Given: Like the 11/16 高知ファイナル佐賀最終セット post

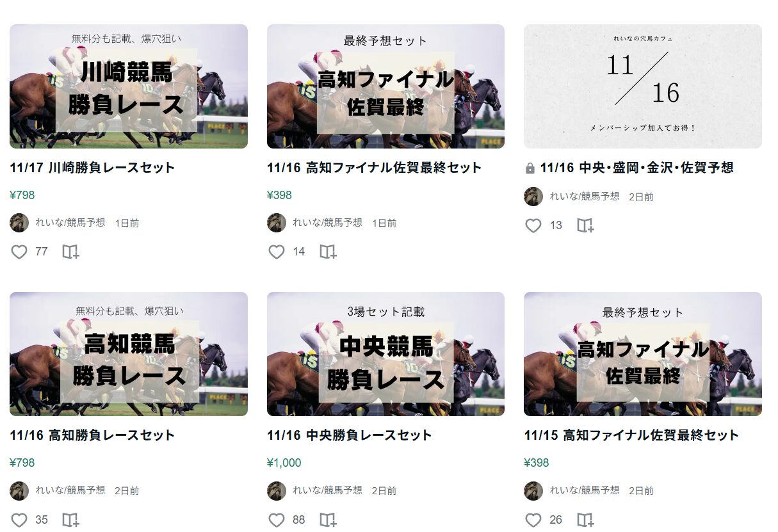Looking at the screenshot, I should point(276,252).
